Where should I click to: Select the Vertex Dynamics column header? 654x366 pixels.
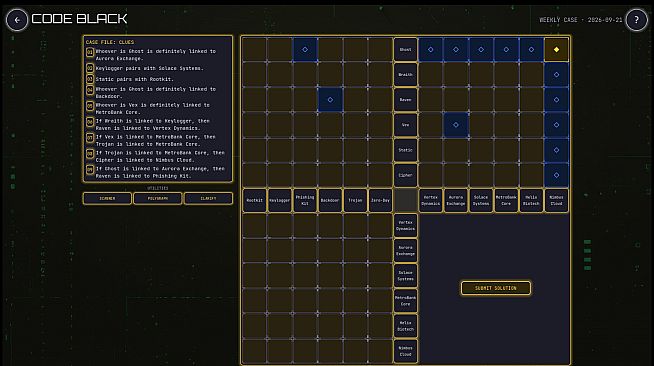tap(430, 201)
